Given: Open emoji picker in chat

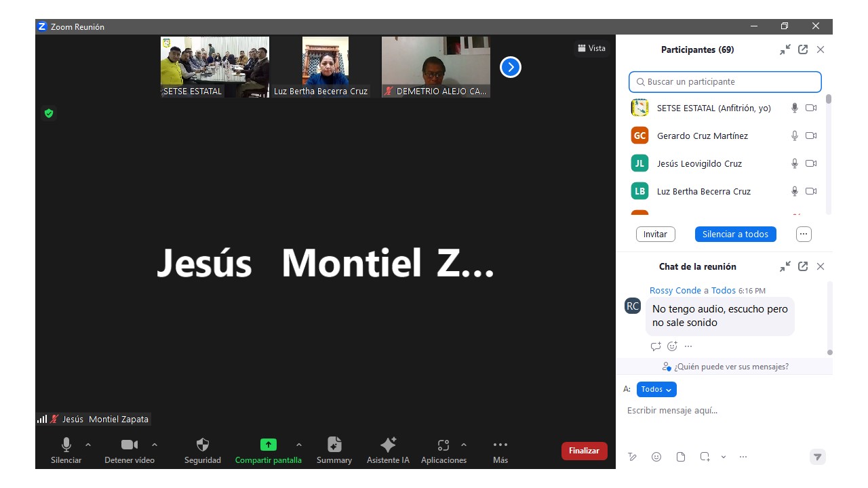Looking at the screenshot, I should 656,457.
